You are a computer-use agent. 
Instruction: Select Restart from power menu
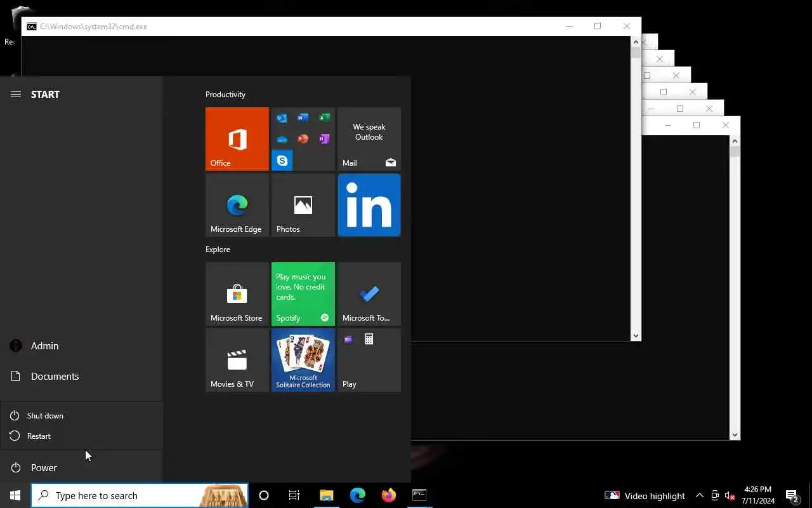click(81, 436)
